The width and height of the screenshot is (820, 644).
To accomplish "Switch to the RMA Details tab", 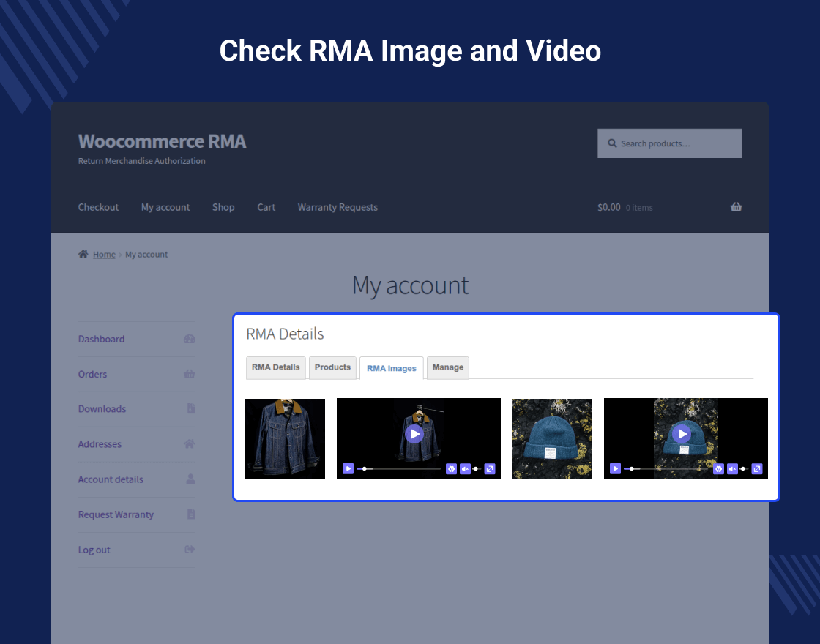I will 275,367.
